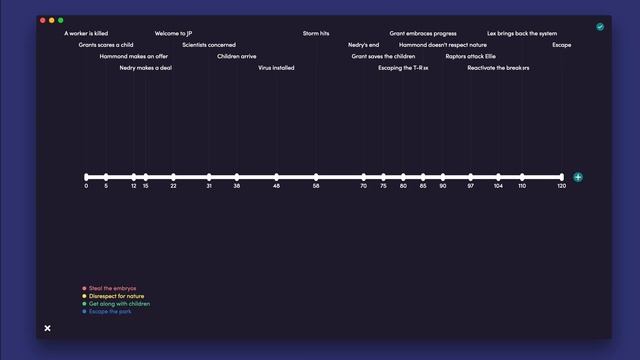Select the 'Steal the embryos' storyline legend
This screenshot has width=640, height=360.
click(113, 288)
